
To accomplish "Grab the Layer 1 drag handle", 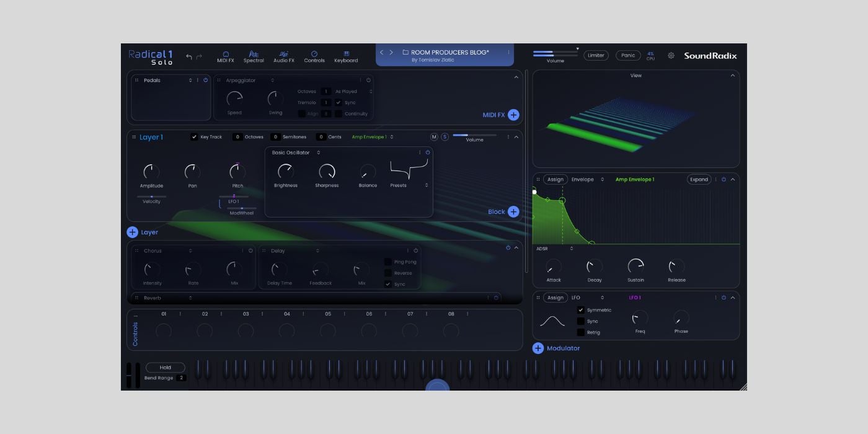I will pyautogui.click(x=135, y=137).
